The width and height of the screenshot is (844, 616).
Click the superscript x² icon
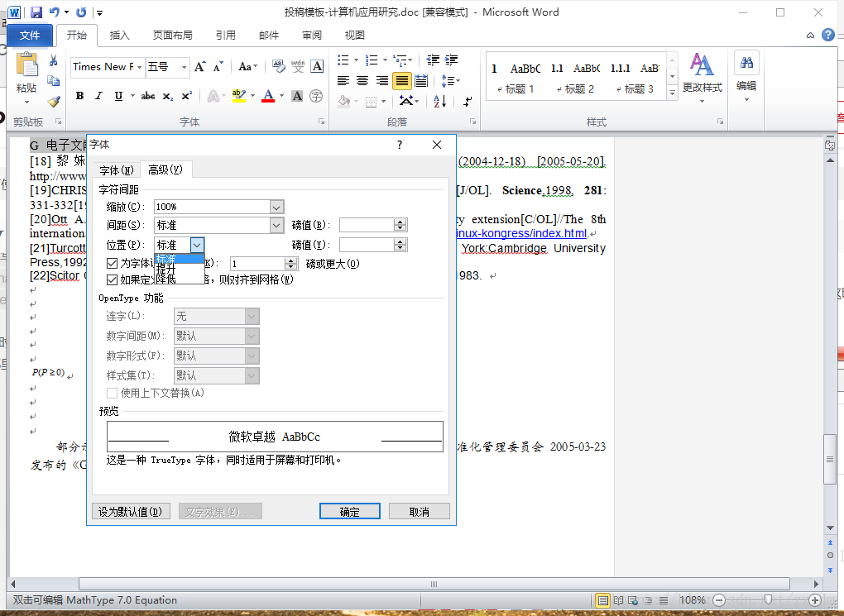click(x=187, y=96)
